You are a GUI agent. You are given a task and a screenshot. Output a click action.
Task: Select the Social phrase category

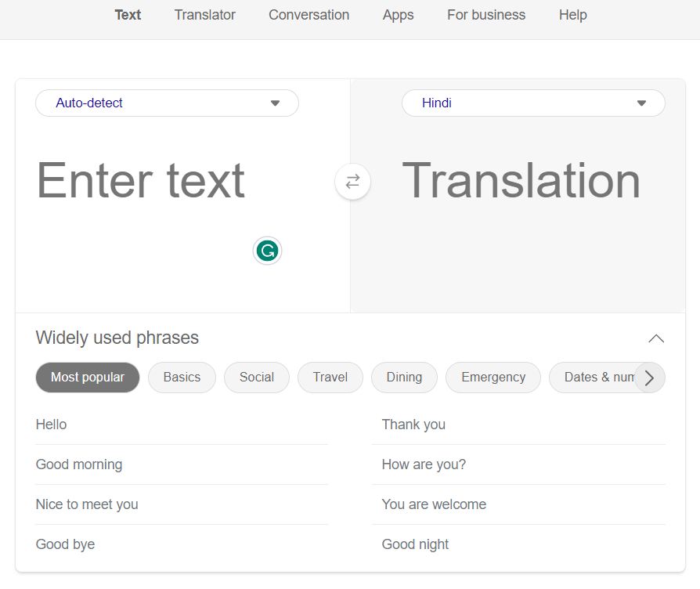(257, 378)
